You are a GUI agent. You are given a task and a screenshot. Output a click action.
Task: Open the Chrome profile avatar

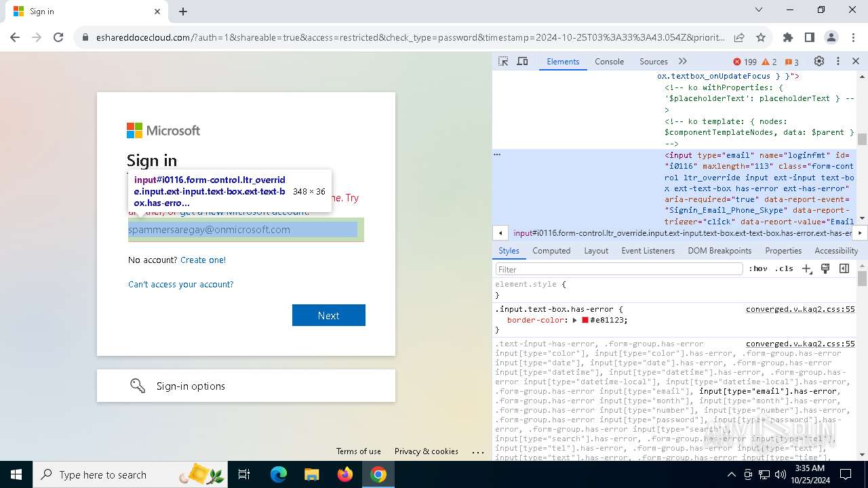831,37
